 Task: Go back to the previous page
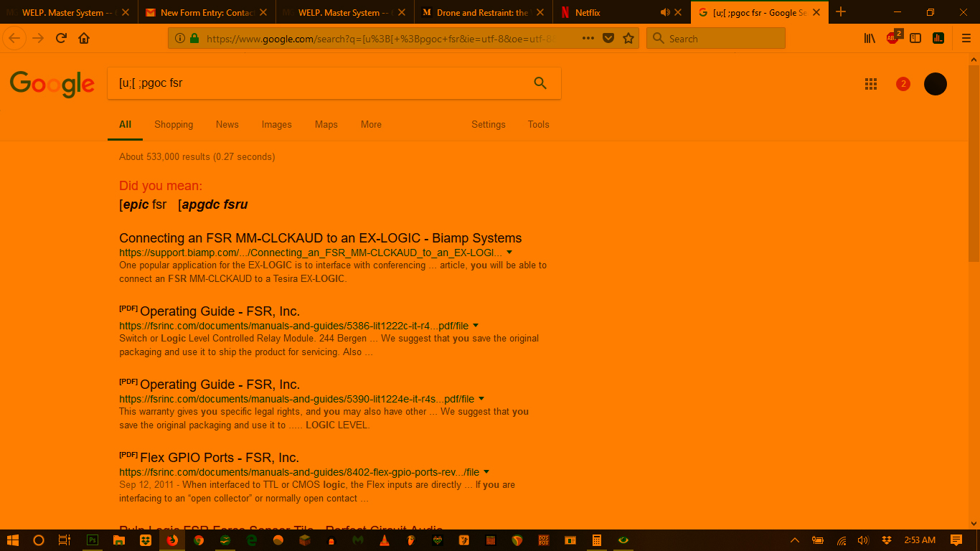pos(14,38)
